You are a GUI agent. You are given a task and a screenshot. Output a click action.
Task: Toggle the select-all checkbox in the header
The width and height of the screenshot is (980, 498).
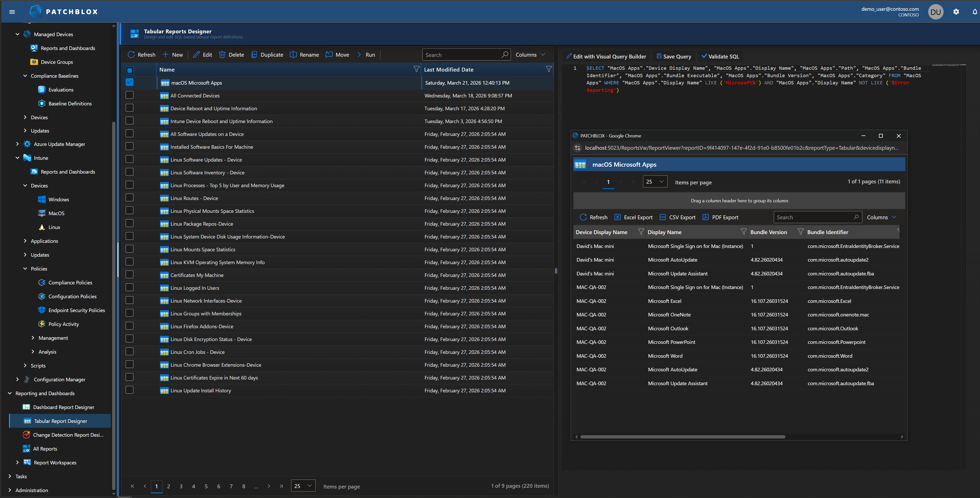coord(130,70)
